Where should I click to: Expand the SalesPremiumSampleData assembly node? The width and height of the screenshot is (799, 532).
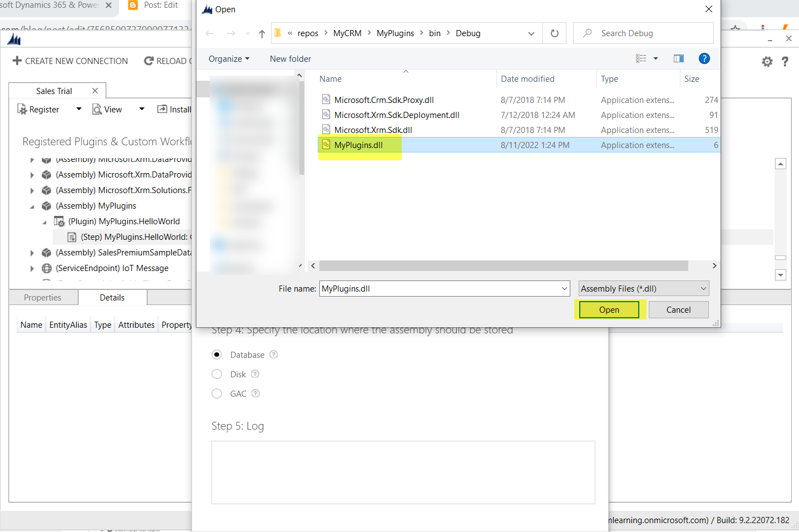pos(32,253)
